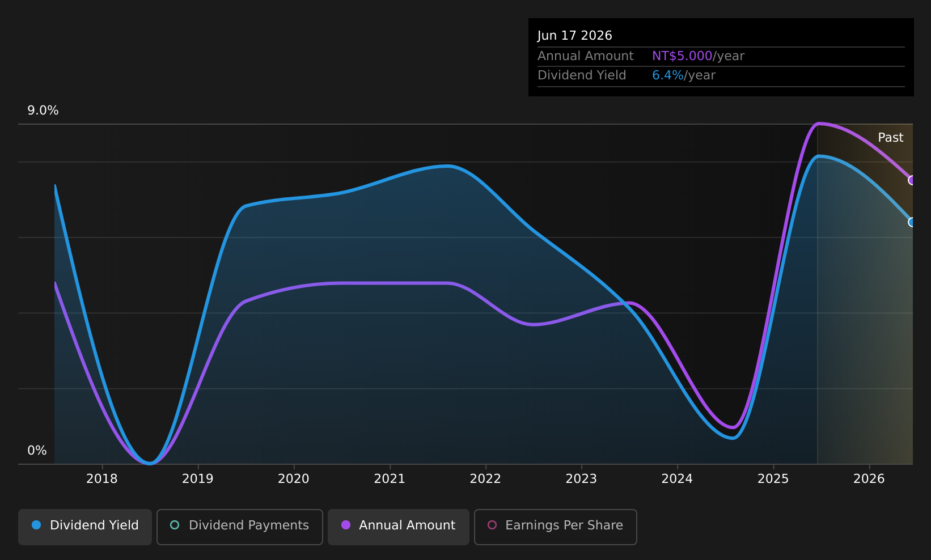Click the 2025 x-axis label
931x560 pixels.
pyautogui.click(x=773, y=479)
